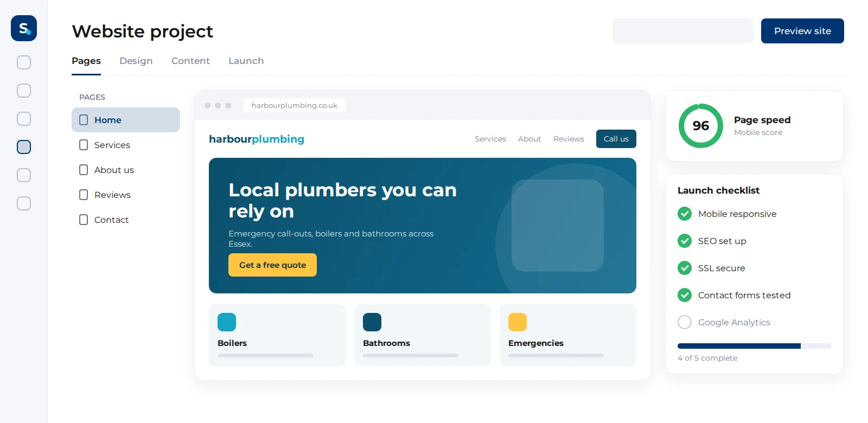Click the launch checklist progress bar
The width and height of the screenshot is (868, 423).
coord(755,346)
